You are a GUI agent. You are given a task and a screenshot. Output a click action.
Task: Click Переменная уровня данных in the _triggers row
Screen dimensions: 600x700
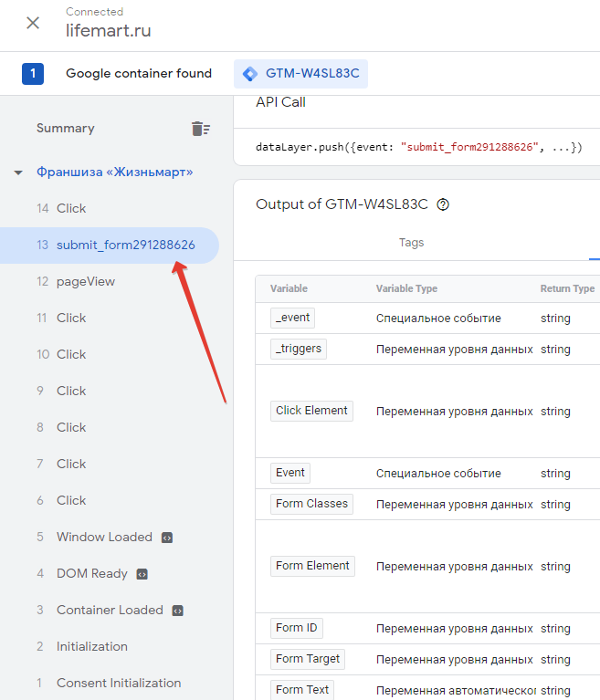coord(455,350)
